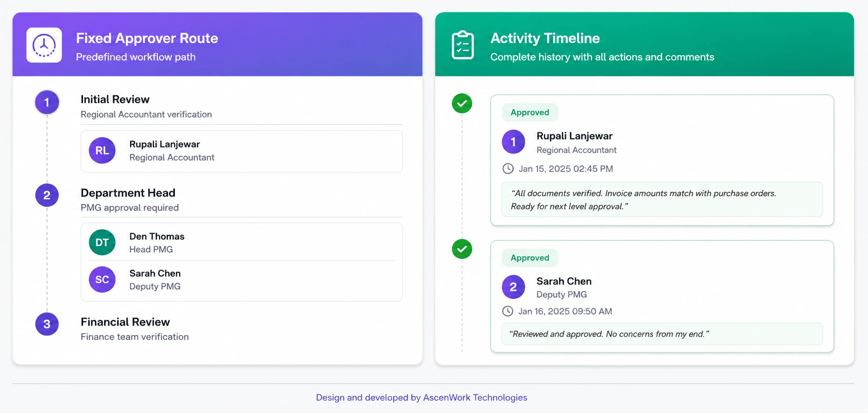Click 'Head PMG' role under Den Thomas
868x413 pixels.
click(151, 249)
